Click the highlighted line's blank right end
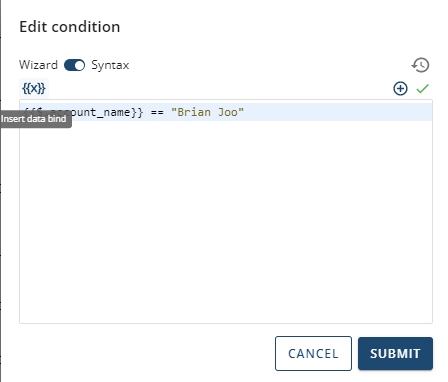 pyautogui.click(x=337, y=112)
